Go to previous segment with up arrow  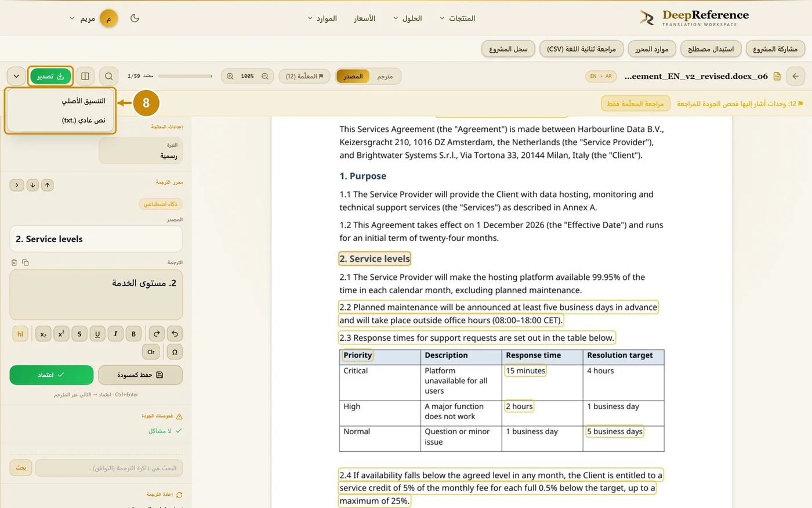(48, 185)
